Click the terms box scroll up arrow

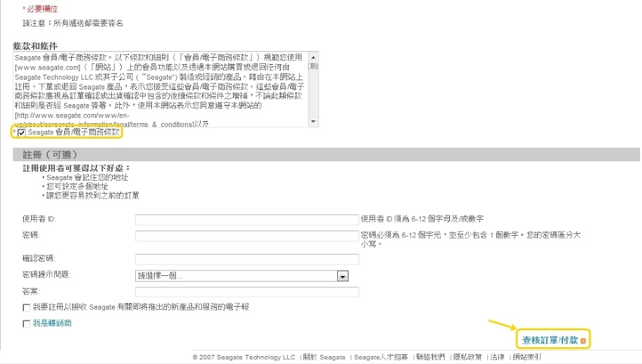[x=313, y=57]
